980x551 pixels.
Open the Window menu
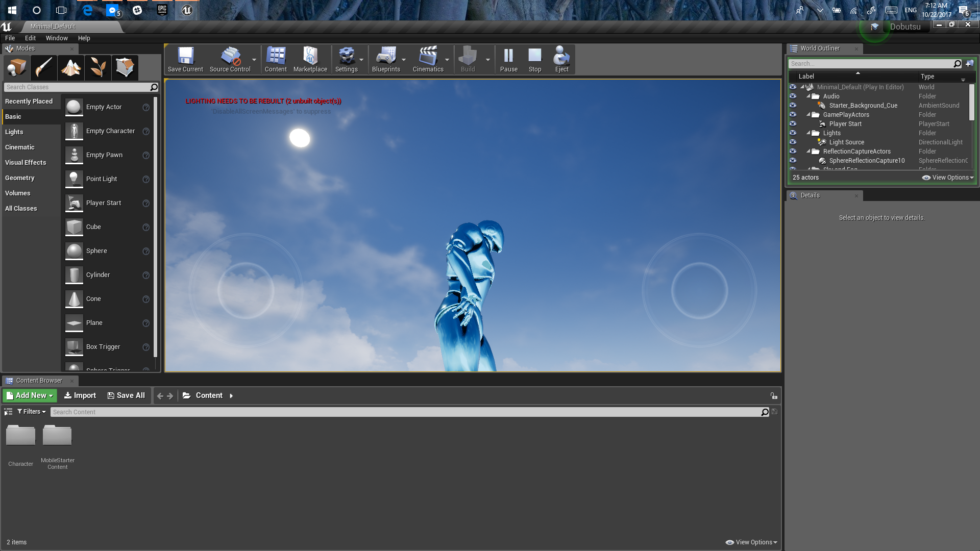(57, 38)
